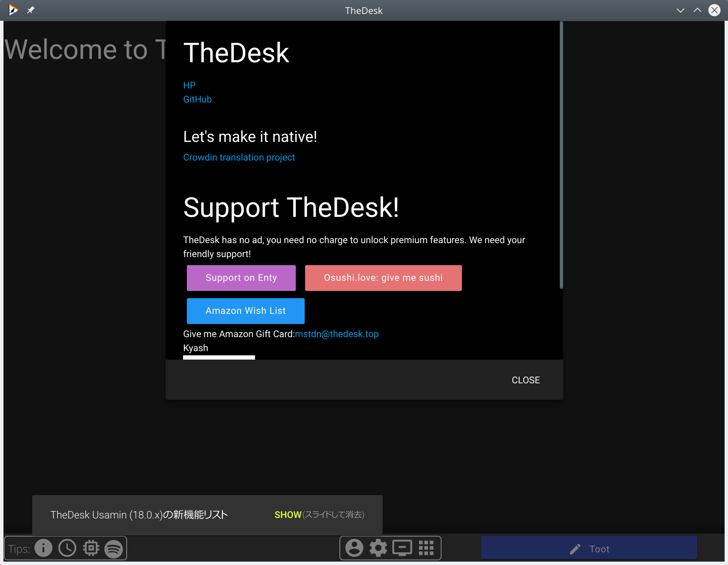Click the Tips: label
Image resolution: width=728 pixels, height=565 pixels.
coord(19,549)
